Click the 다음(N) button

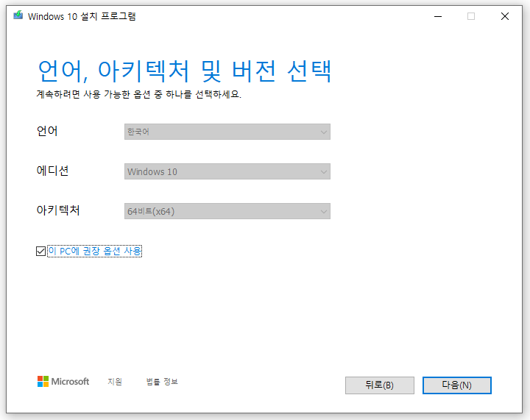pyautogui.click(x=456, y=385)
